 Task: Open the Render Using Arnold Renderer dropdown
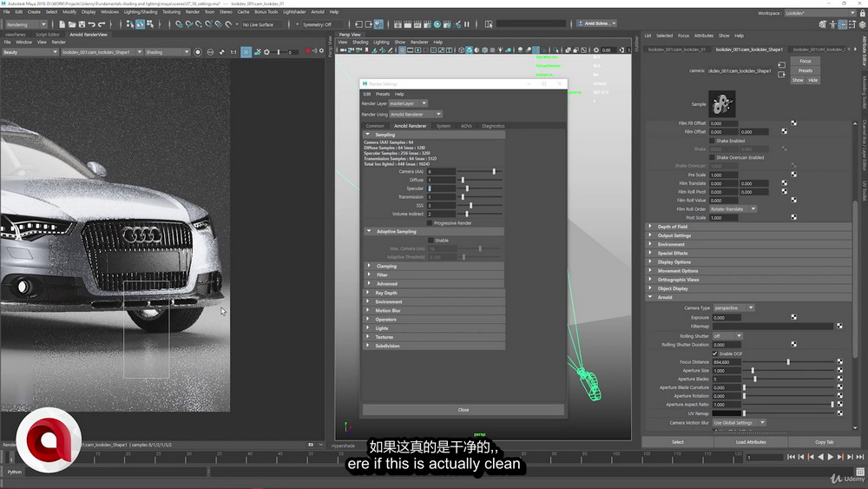coord(415,114)
